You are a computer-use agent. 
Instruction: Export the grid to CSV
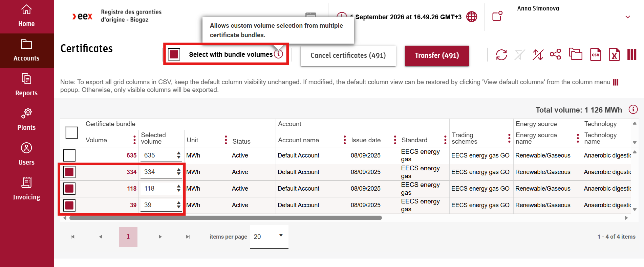[x=596, y=54]
